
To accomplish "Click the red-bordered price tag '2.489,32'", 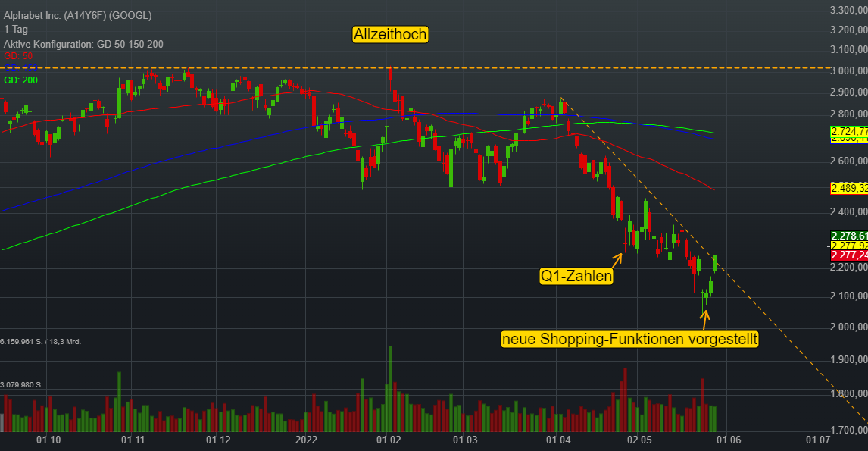I will (849, 189).
